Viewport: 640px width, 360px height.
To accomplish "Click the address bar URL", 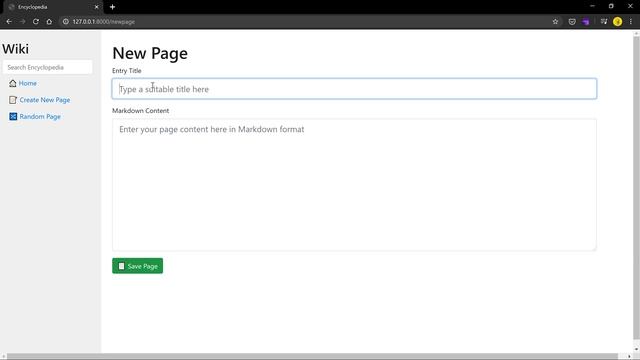I will pos(104,22).
